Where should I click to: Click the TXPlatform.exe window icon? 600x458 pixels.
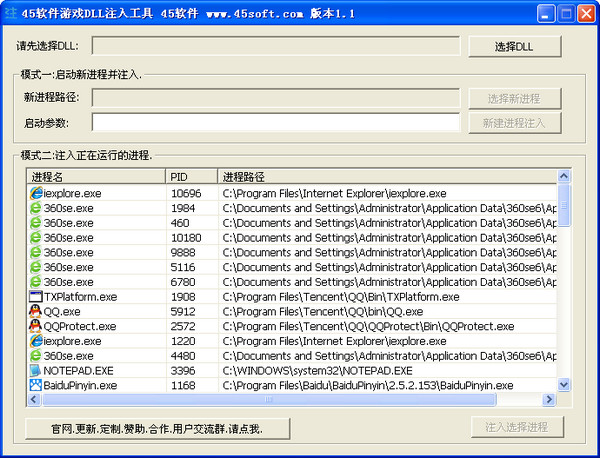pyautogui.click(x=36, y=297)
